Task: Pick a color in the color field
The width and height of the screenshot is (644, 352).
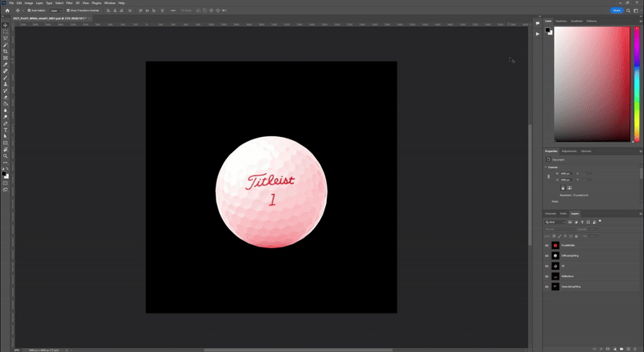Action: 592,85
